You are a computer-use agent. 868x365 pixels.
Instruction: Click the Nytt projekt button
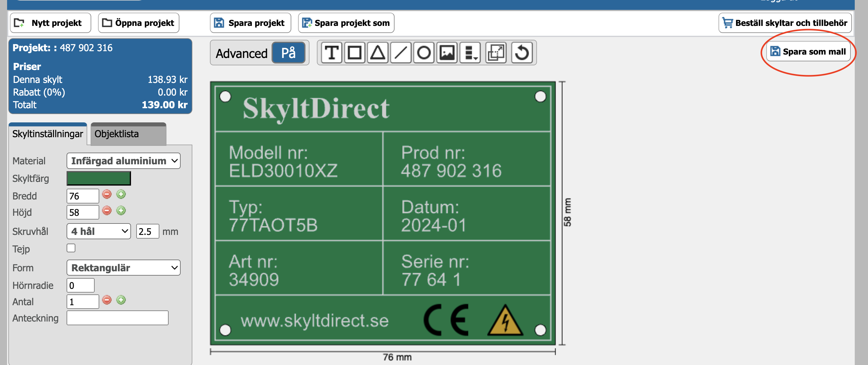point(51,23)
